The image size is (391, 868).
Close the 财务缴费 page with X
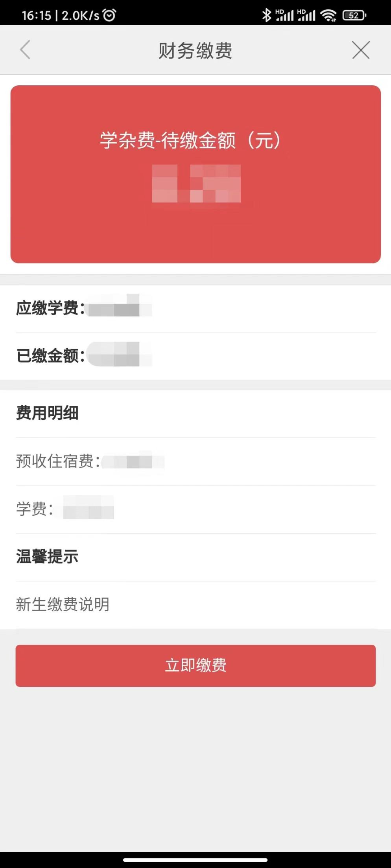tap(361, 50)
